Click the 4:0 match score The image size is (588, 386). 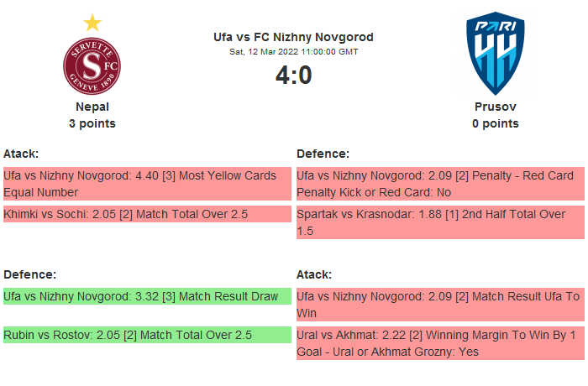[293, 76]
